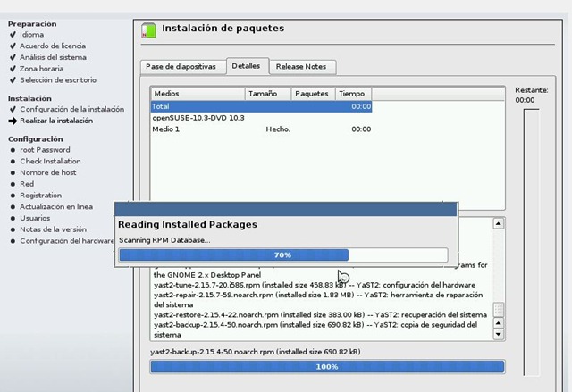Click checkmark beside Configuración de la instalación
Viewport: 572px width, 392px height.
[13, 109]
